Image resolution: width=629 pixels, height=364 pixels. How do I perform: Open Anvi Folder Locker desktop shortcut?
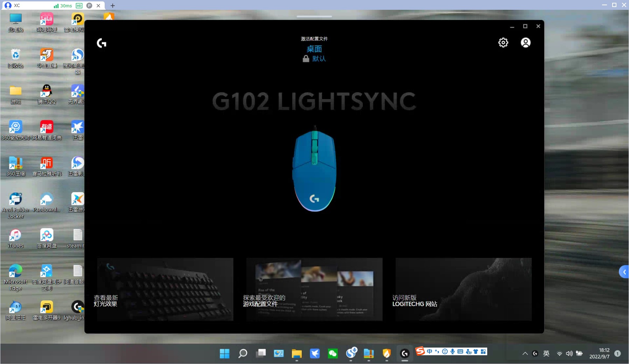click(x=16, y=205)
